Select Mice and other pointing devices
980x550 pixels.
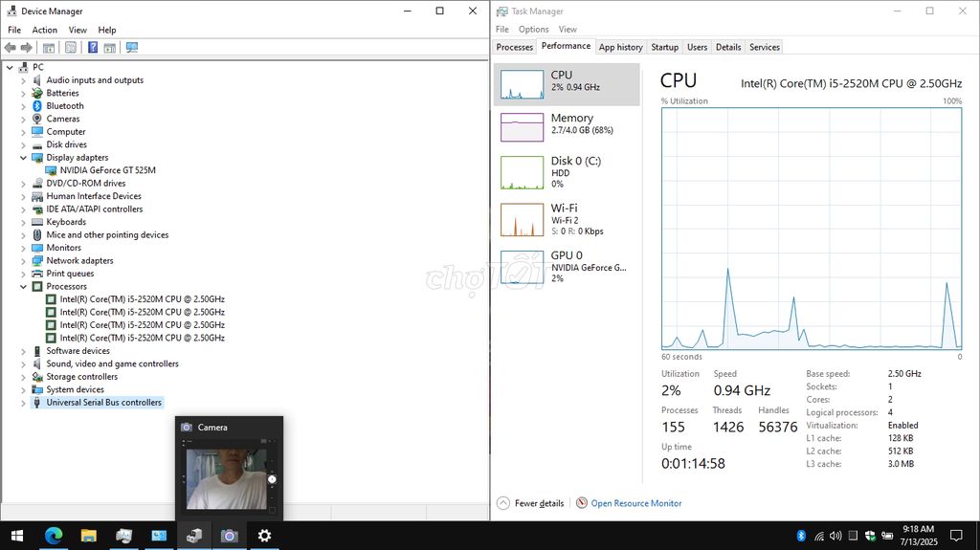point(107,235)
